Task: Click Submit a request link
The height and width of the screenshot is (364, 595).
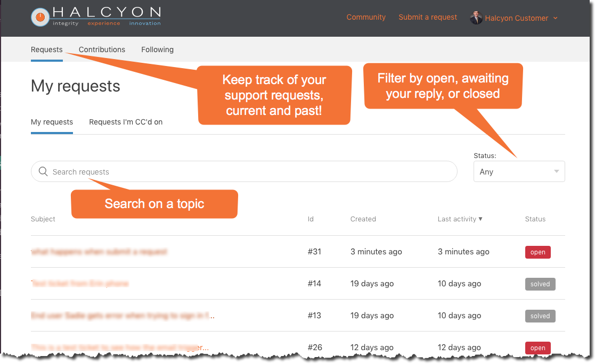Action: click(x=428, y=17)
